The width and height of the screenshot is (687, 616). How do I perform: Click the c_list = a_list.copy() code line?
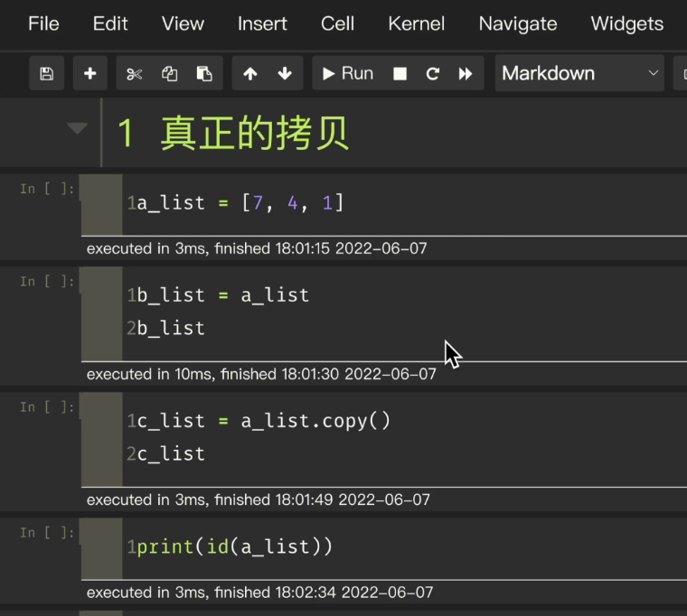264,421
